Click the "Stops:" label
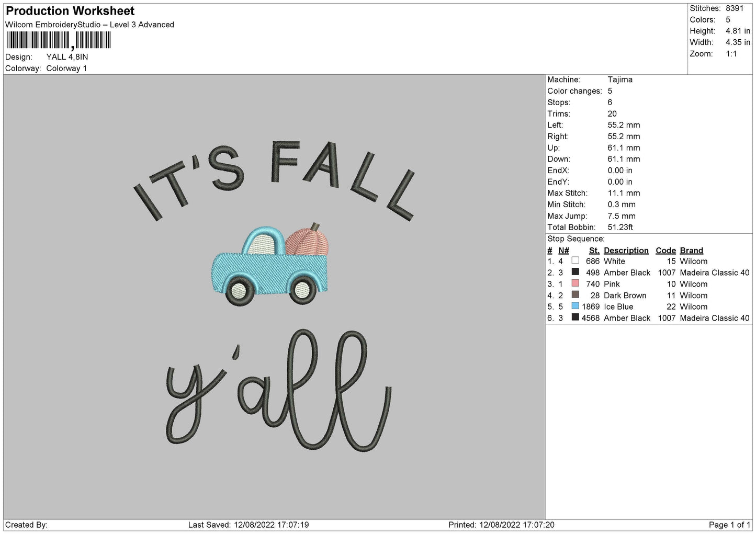 [559, 103]
